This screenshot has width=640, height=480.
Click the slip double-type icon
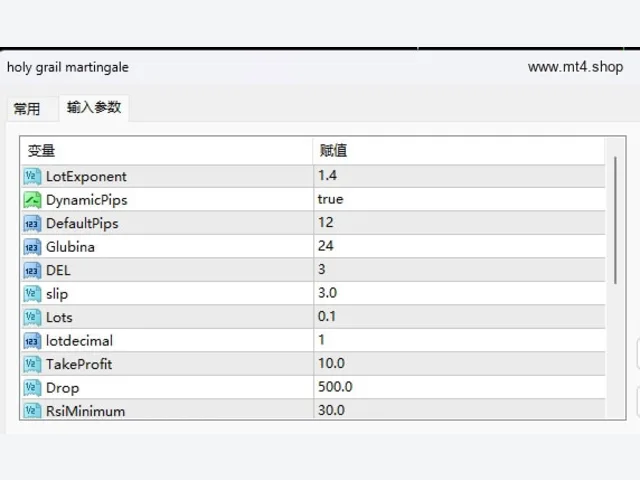tap(32, 294)
